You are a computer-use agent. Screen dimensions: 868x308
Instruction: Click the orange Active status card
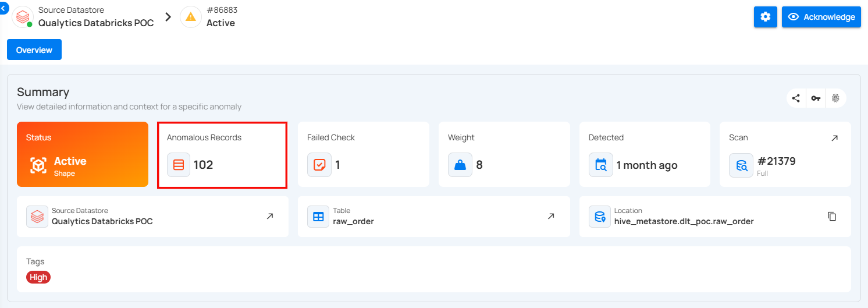83,154
